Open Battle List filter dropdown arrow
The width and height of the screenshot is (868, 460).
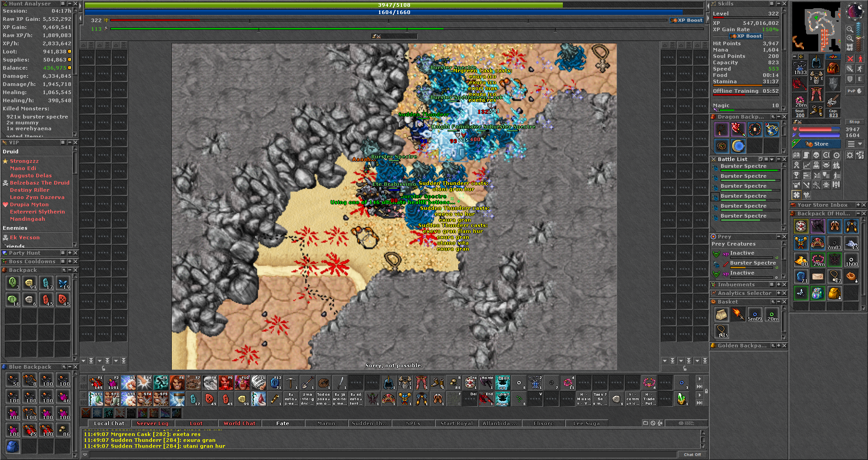point(772,159)
